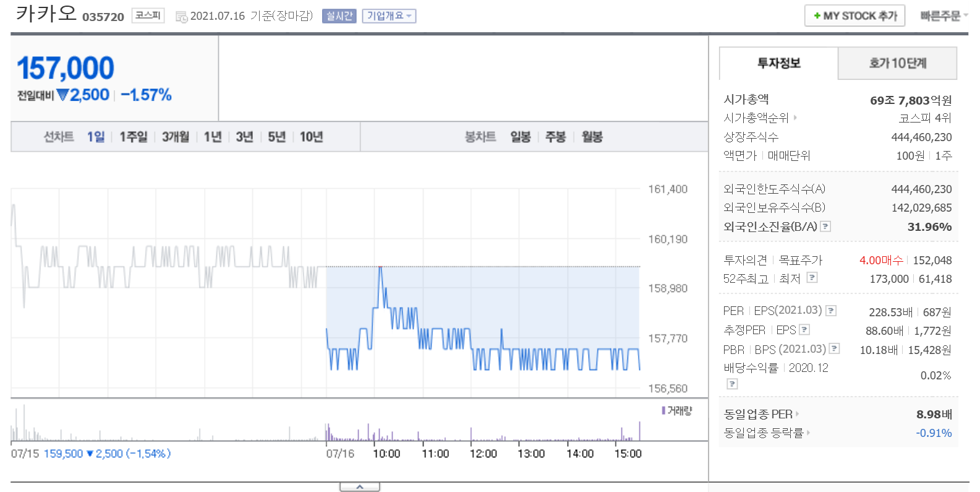Click the 161,400 price axis label
Viewport: 980px width, 492px height.
pyautogui.click(x=668, y=189)
